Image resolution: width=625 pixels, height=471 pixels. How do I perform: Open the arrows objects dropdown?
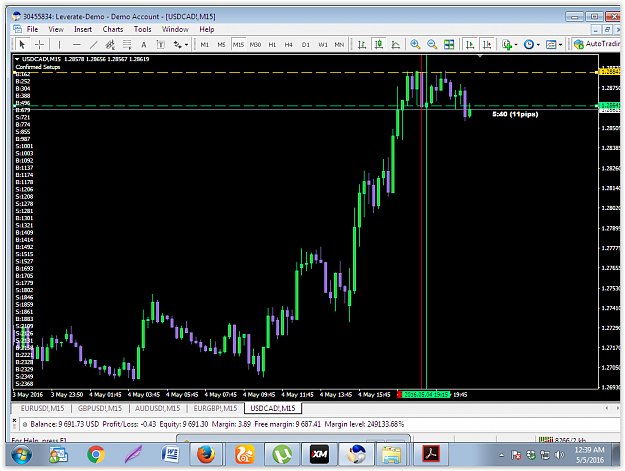181,44
